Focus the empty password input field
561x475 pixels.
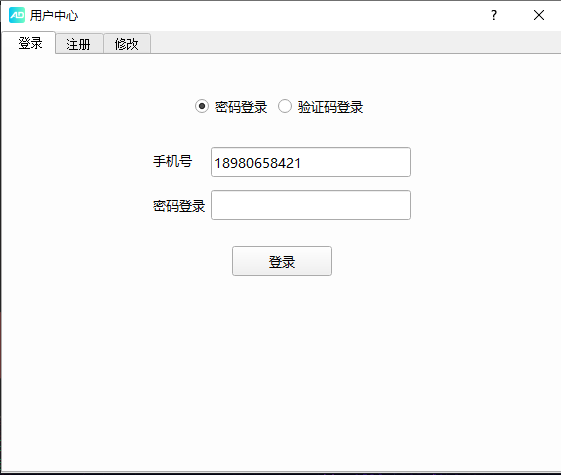(x=311, y=205)
